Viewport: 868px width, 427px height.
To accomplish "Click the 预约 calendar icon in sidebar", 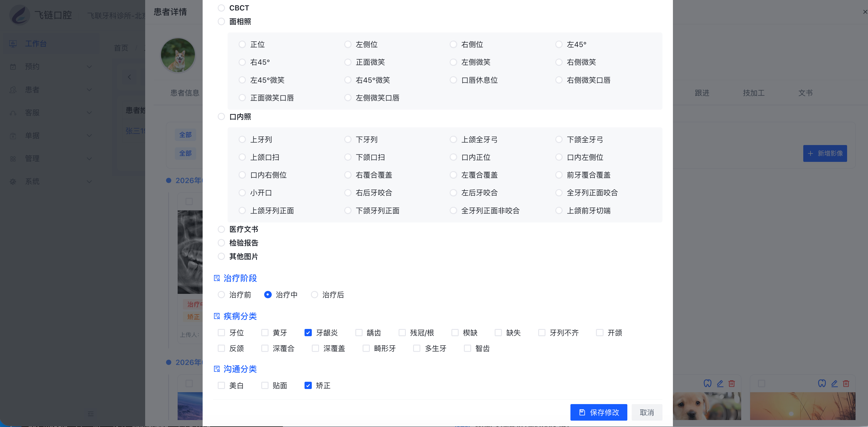I will (x=13, y=67).
